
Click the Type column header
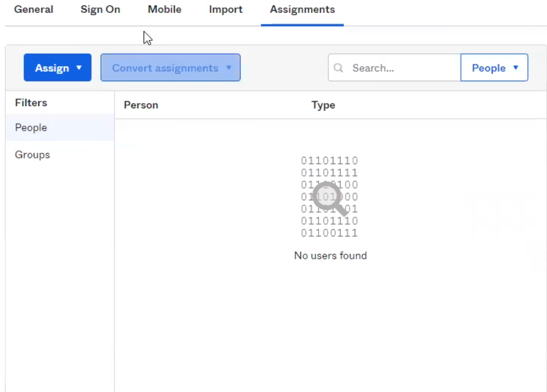(323, 105)
